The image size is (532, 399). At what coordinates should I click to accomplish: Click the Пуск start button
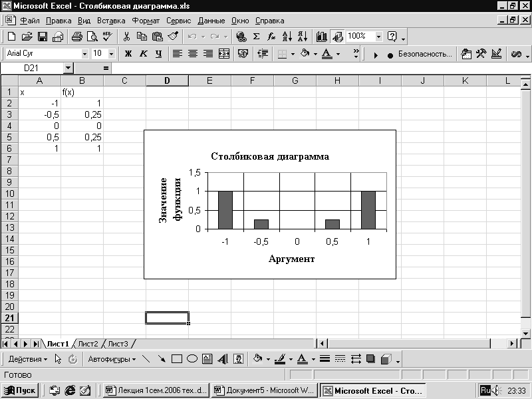(20, 390)
